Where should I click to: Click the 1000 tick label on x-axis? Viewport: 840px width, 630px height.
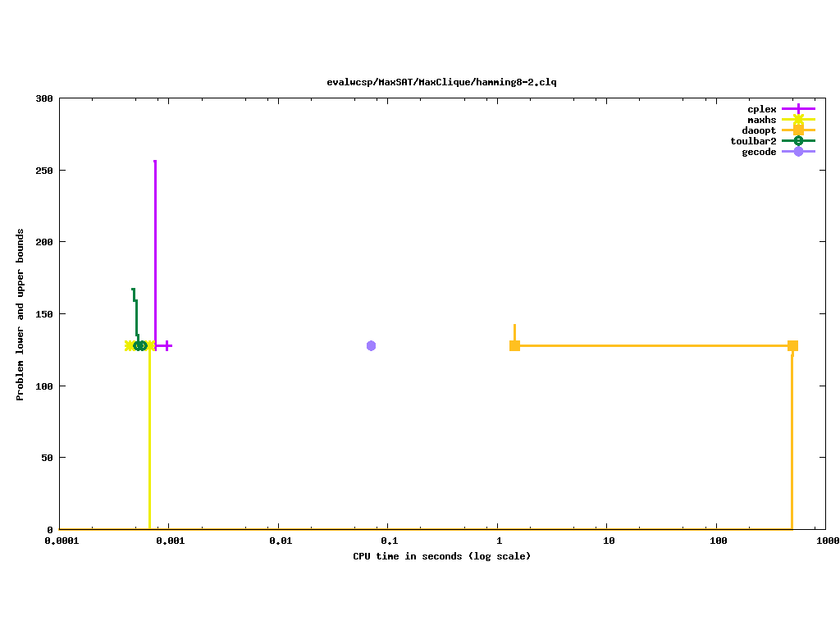point(825,541)
